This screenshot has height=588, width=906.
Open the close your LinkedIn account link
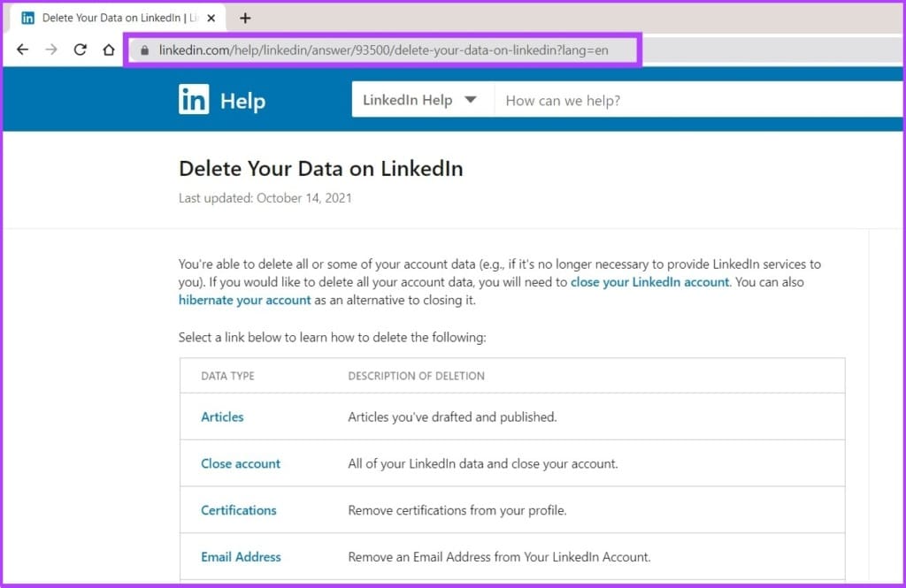[x=650, y=282]
